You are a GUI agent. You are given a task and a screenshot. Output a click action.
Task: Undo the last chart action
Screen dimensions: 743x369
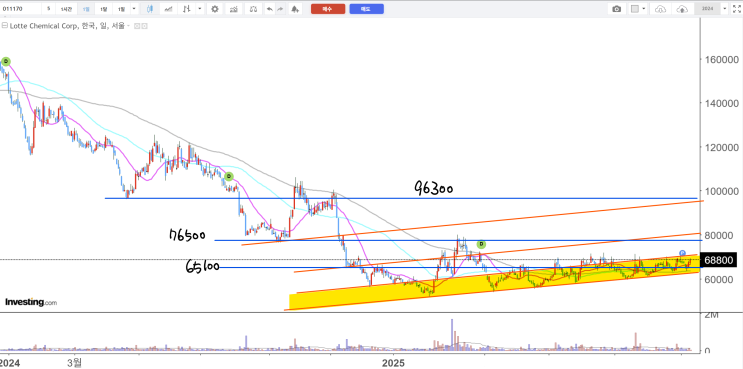tap(269, 9)
